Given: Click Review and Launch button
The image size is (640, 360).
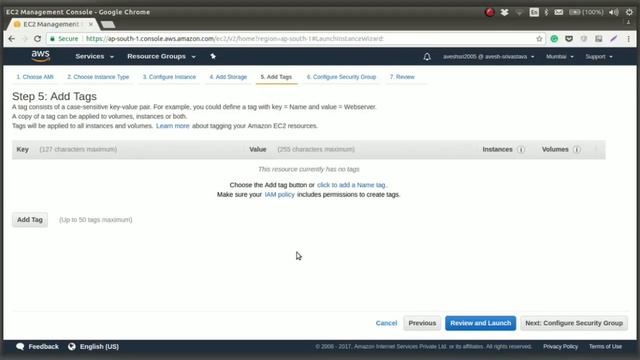Looking at the screenshot, I should (x=480, y=323).
